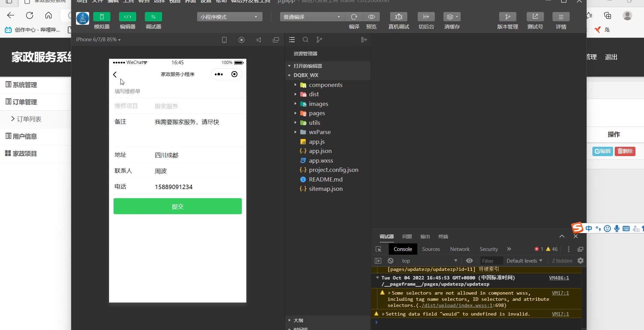Open app.json in the file tree
644x330 pixels.
320,151
